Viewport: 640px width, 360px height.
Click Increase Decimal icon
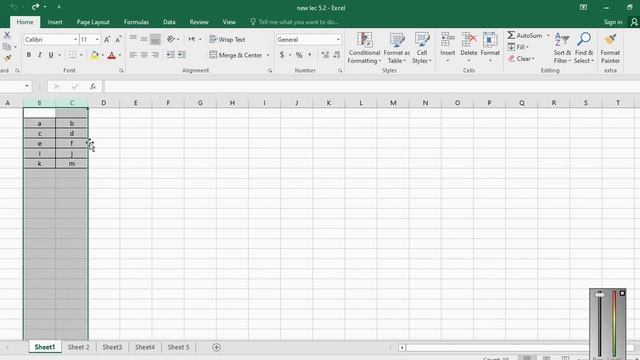(325, 55)
